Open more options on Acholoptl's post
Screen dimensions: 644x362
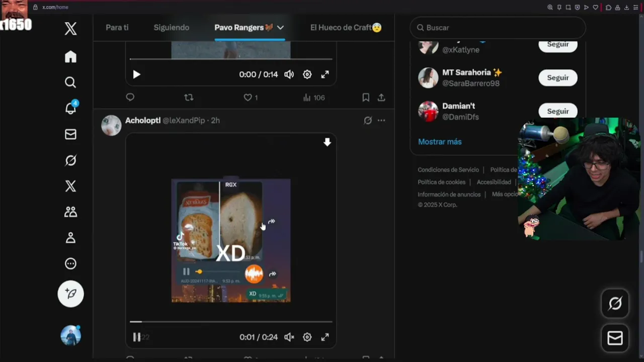click(x=381, y=120)
